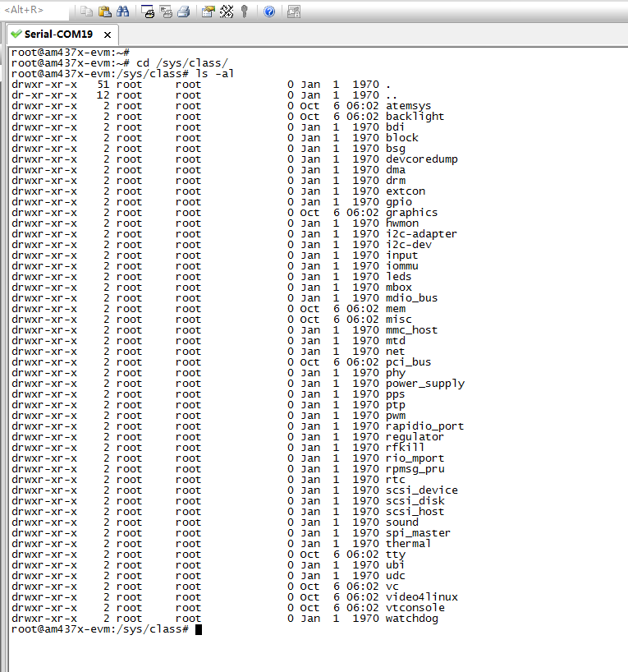Click the 'mmc_host' directory entry
Image resolution: width=628 pixels, height=672 pixels.
click(411, 330)
